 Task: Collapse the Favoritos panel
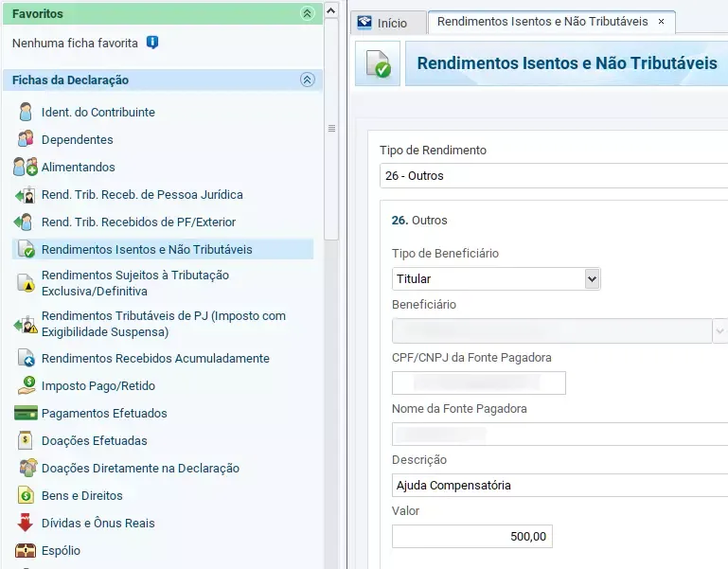coord(307,13)
